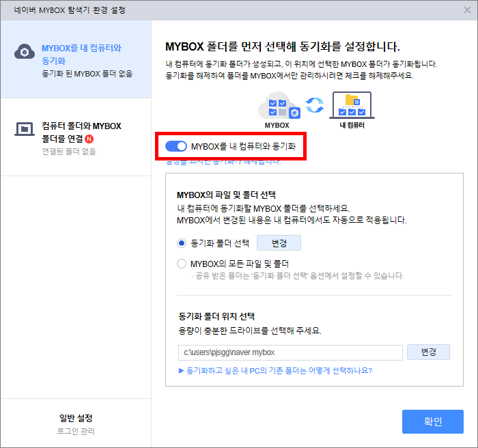Click the MYBOX cloud illustration with checkboxes
Viewport: 478px width, 448px height.
(x=279, y=106)
